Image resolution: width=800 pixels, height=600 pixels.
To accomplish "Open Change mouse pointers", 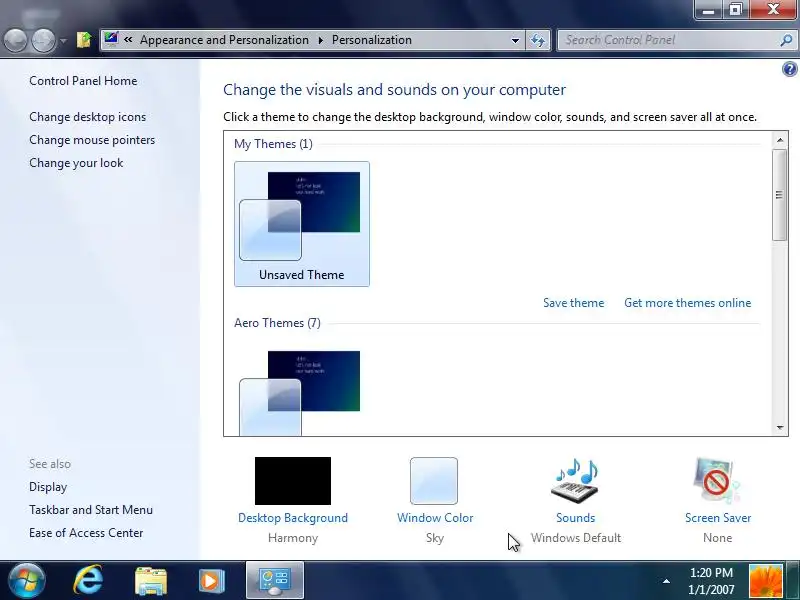I will coord(92,140).
